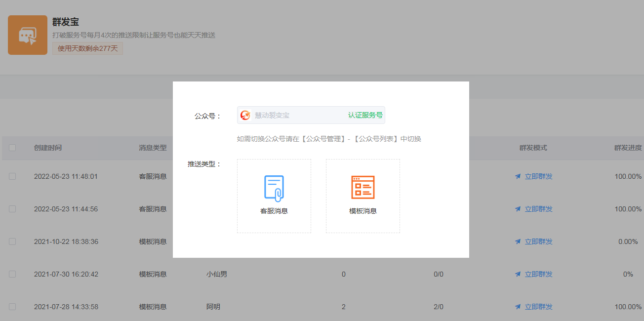Click the 创建时间 column header
This screenshot has height=321, width=644.
click(48, 148)
